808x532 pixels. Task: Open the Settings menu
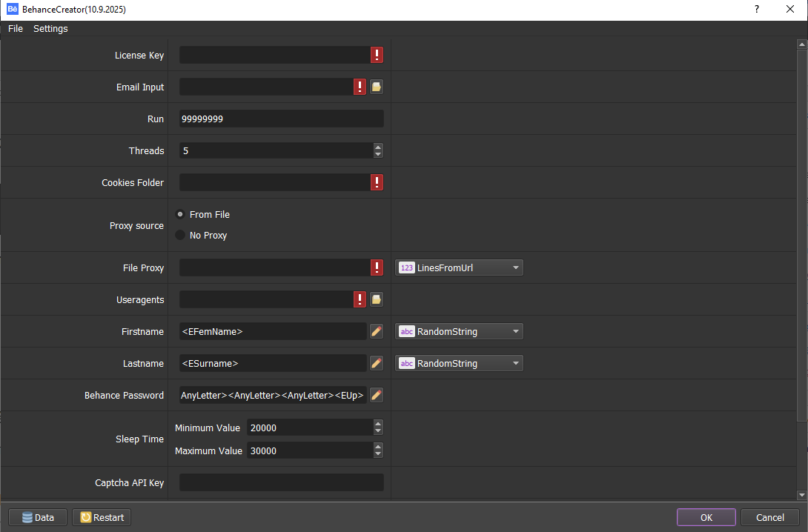point(50,29)
